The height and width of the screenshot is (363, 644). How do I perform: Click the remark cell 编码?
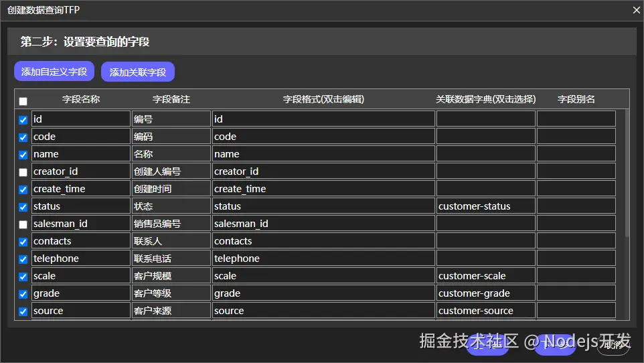pos(171,136)
